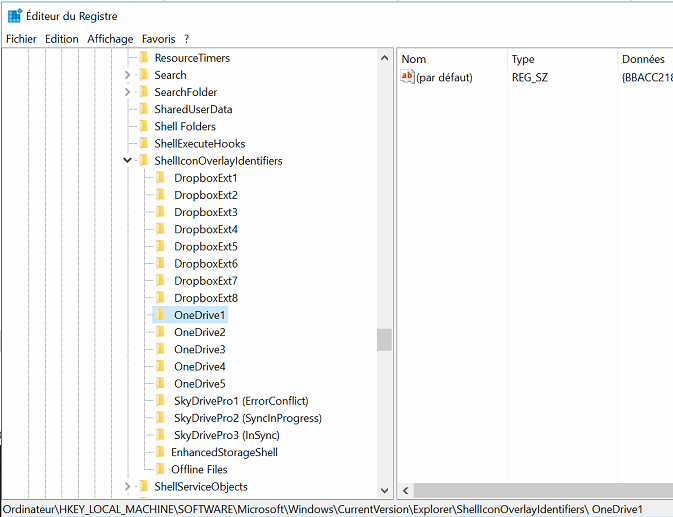Click the Shell Folders folder icon

(x=144, y=126)
